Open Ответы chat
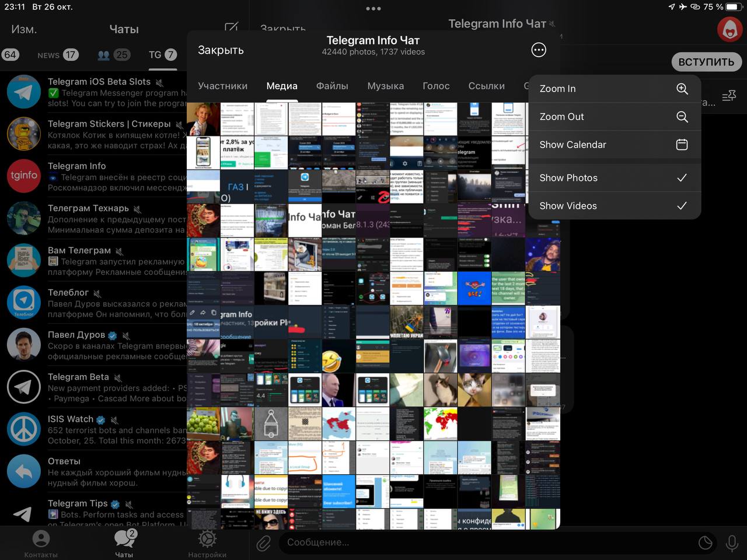Image resolution: width=747 pixels, height=560 pixels. 93,471
